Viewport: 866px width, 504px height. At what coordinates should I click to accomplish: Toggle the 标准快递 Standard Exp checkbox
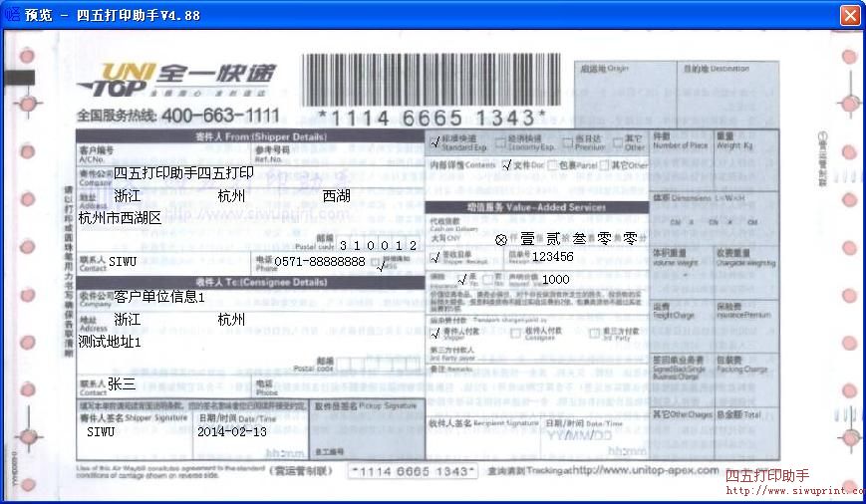click(435, 142)
